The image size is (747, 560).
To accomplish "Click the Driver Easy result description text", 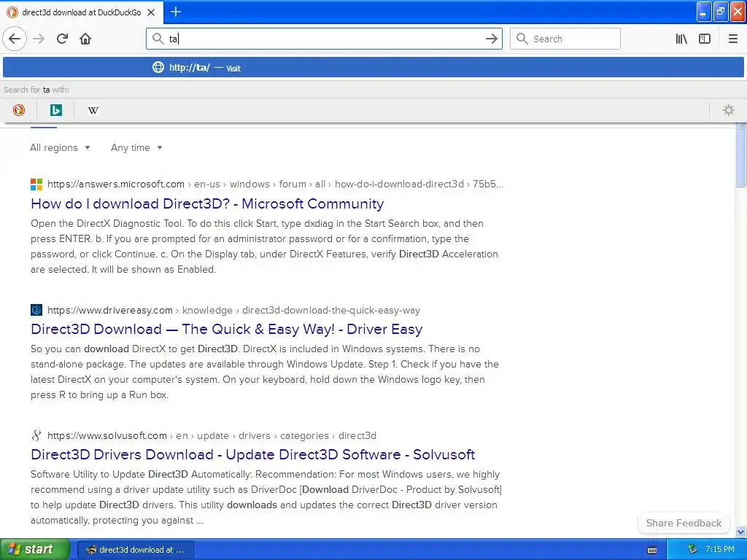I will click(264, 372).
